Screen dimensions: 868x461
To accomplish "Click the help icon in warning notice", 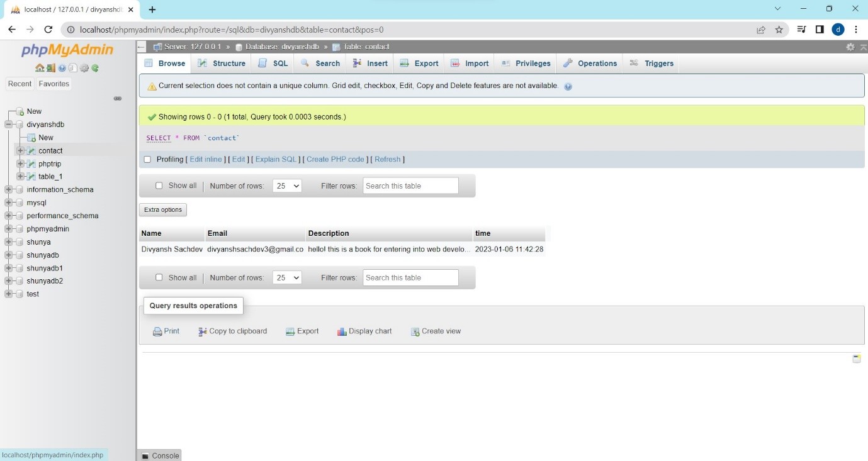I will point(568,86).
